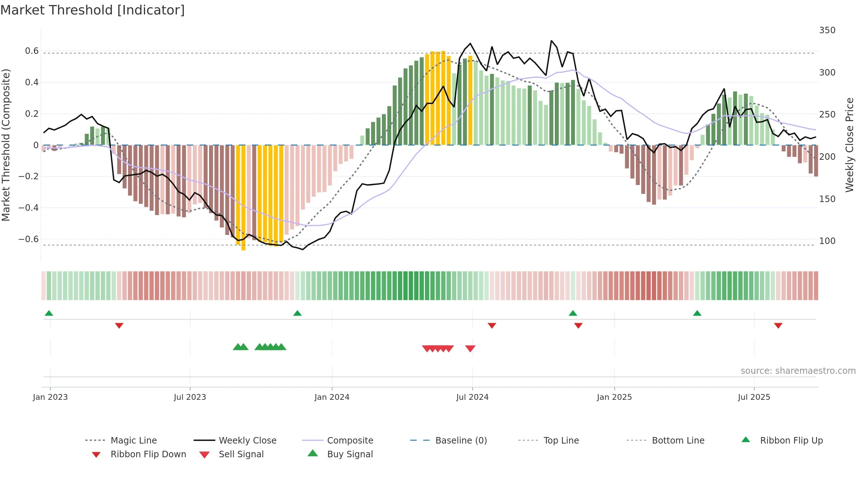Click the Market Threshold (Composite) axis title
This screenshot has width=868, height=488.
tap(6, 145)
